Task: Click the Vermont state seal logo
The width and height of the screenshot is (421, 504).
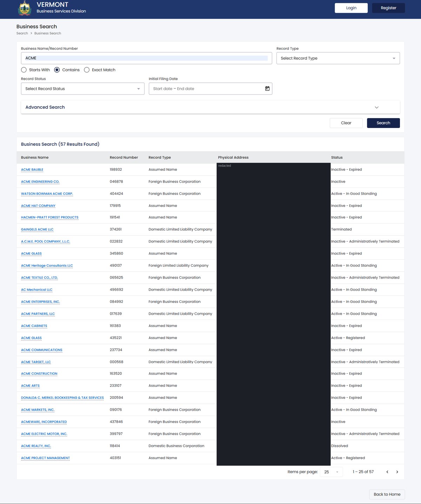Action: (x=25, y=8)
